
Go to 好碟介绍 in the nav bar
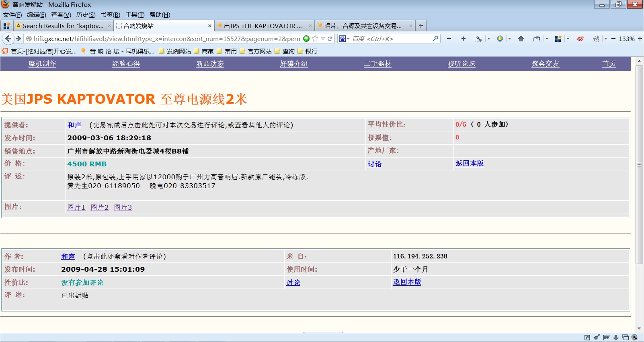pyautogui.click(x=294, y=63)
